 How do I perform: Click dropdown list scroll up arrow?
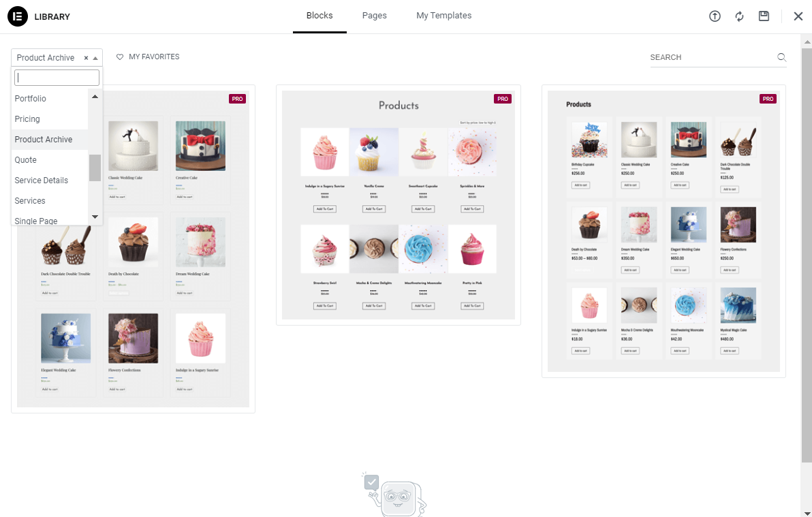pyautogui.click(x=95, y=96)
